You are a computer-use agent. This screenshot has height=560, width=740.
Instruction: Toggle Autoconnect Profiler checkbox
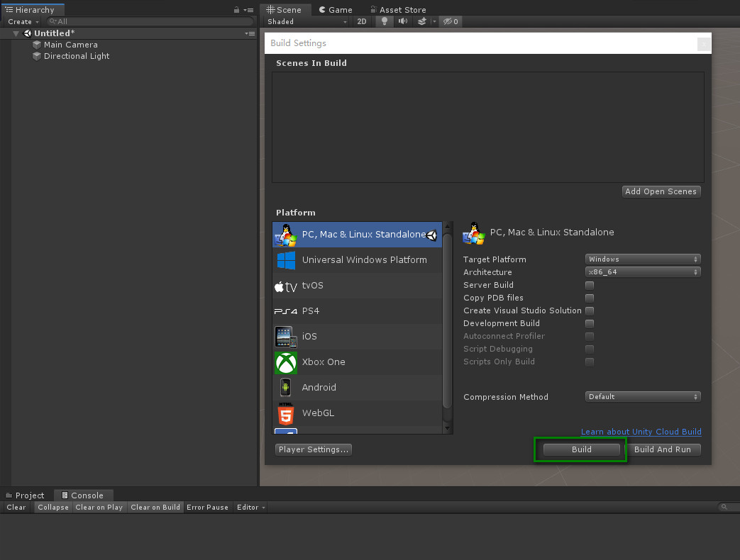590,336
